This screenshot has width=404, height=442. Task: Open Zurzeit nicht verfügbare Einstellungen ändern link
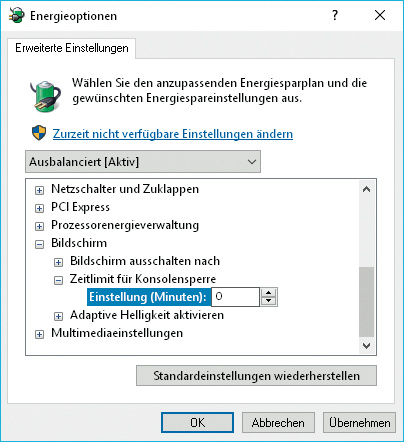(x=173, y=134)
